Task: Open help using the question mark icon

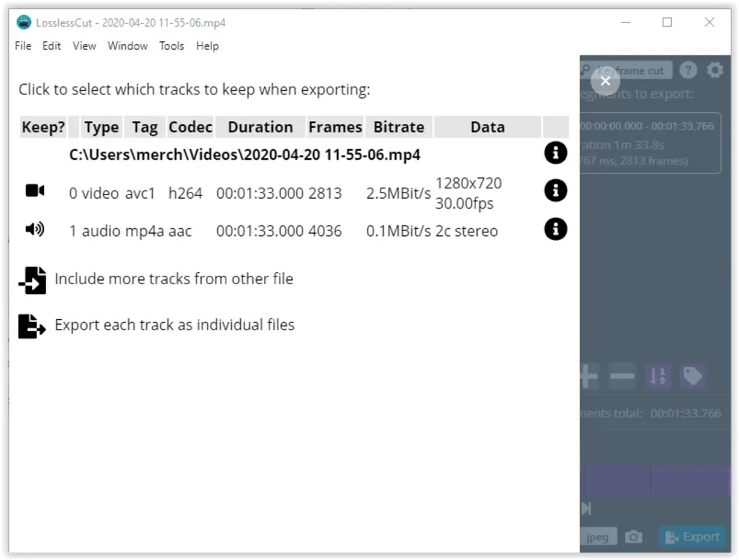Action: coord(688,70)
